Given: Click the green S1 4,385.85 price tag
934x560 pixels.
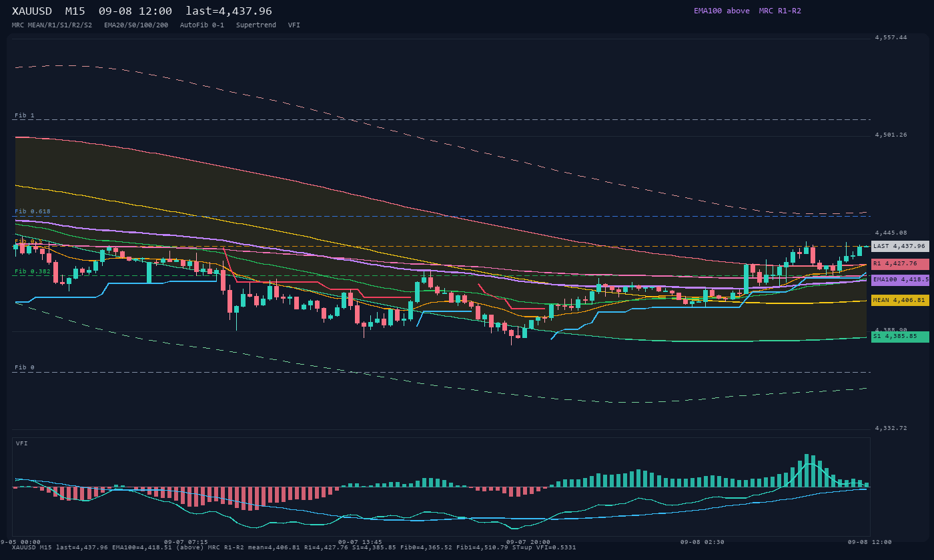Looking at the screenshot, I should pyautogui.click(x=900, y=337).
